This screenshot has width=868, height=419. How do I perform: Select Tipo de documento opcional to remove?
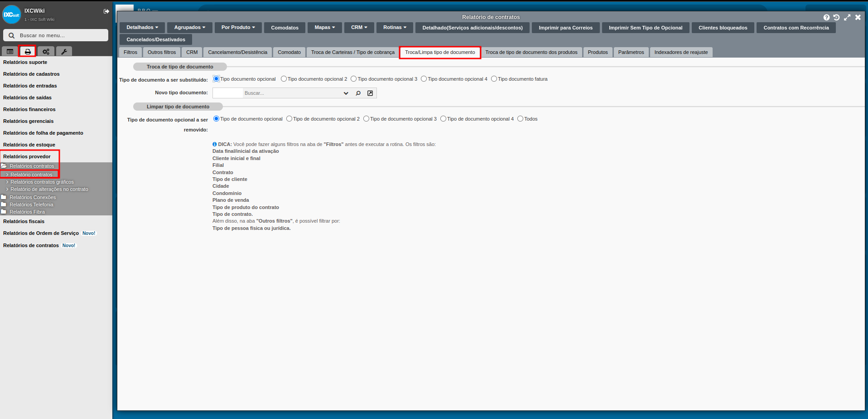click(216, 119)
